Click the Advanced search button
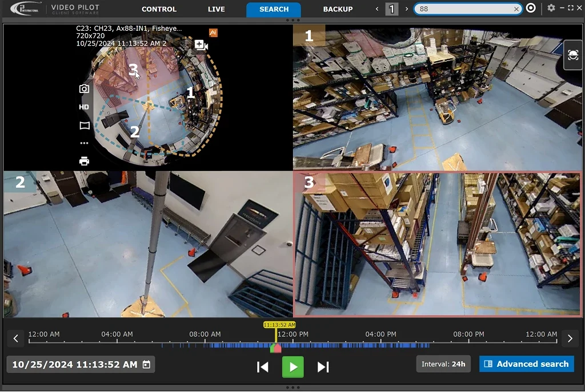This screenshot has width=585, height=392. [x=526, y=363]
